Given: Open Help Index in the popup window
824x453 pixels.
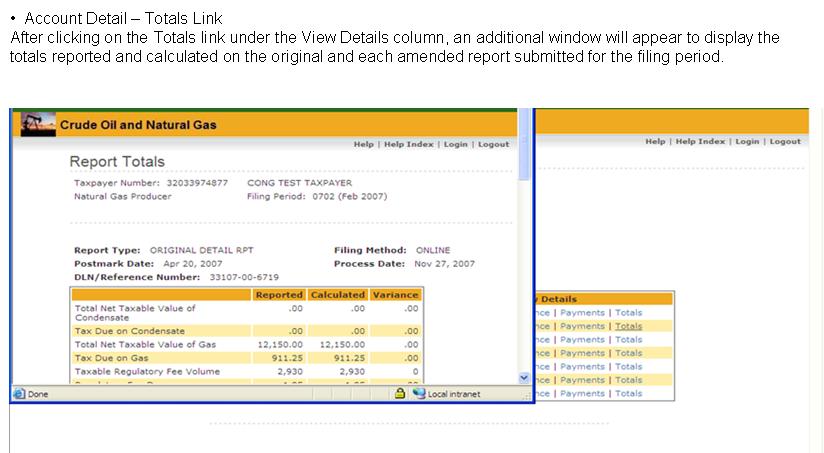Looking at the screenshot, I should pos(409,144).
